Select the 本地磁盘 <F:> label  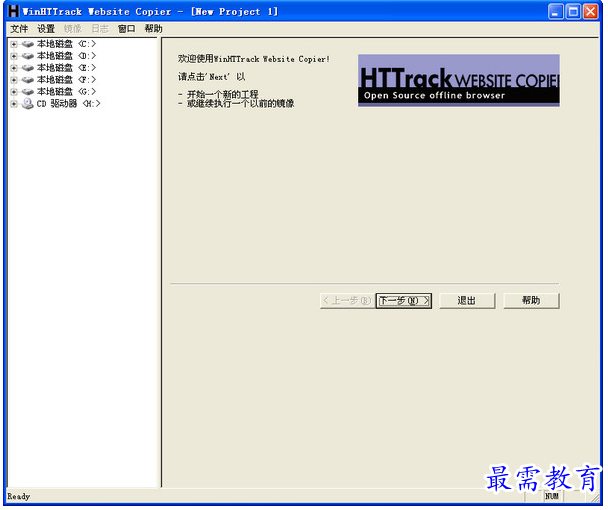pyautogui.click(x=66, y=80)
